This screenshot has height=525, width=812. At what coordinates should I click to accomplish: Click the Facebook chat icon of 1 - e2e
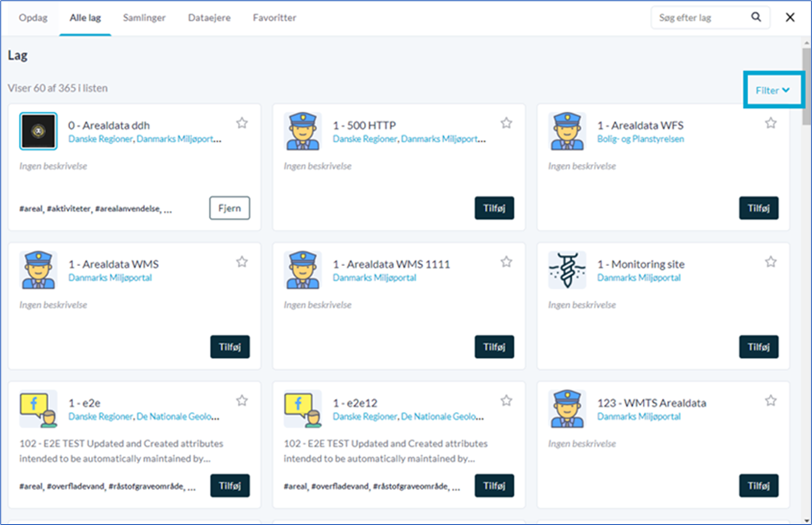coord(38,409)
